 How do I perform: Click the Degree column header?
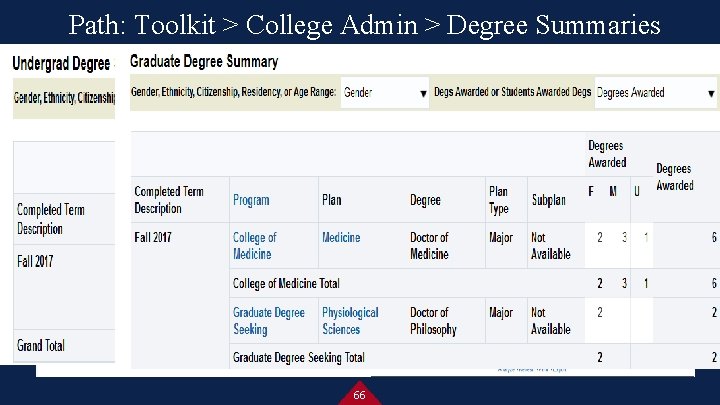tap(425, 200)
